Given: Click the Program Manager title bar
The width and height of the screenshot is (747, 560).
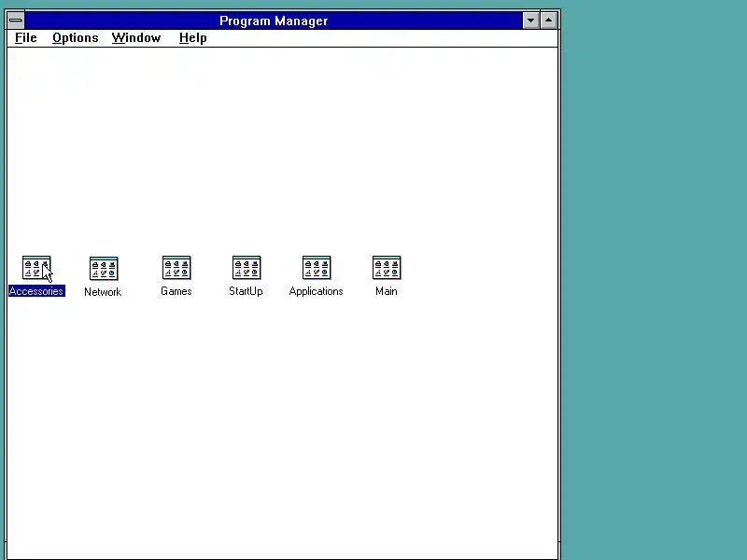Looking at the screenshot, I should pyautogui.click(x=274, y=21).
